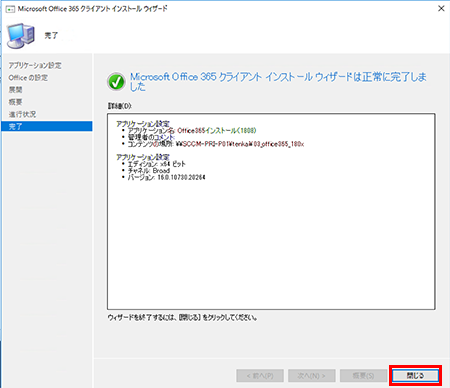Screen dimensions: 450x388
Task: Click the version 16.0.10730.20264 line
Action: pyautogui.click(x=166, y=177)
